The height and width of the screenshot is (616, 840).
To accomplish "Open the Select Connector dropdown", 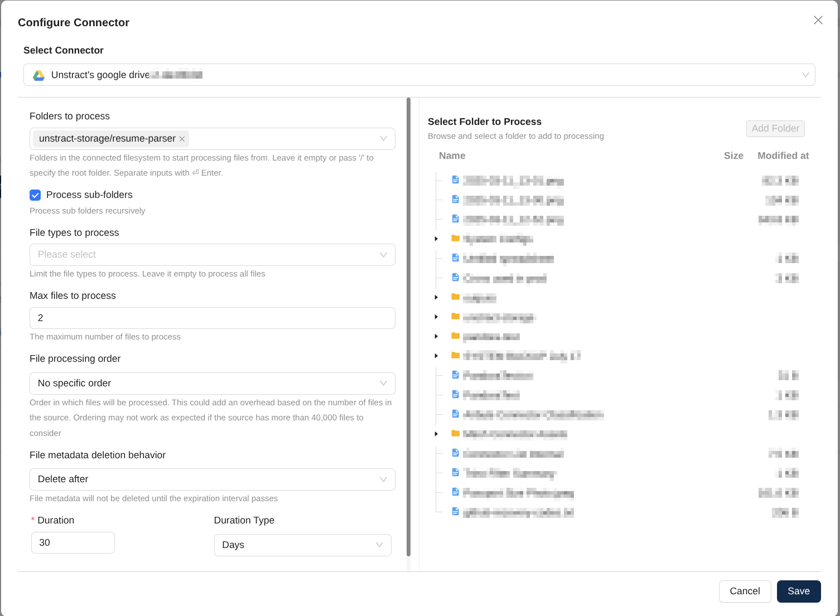I will (x=419, y=75).
